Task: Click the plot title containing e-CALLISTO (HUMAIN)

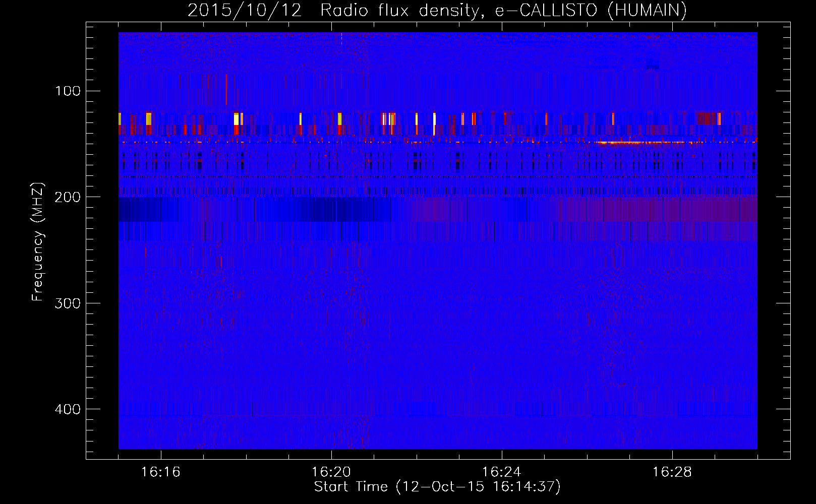Action: pos(437,10)
